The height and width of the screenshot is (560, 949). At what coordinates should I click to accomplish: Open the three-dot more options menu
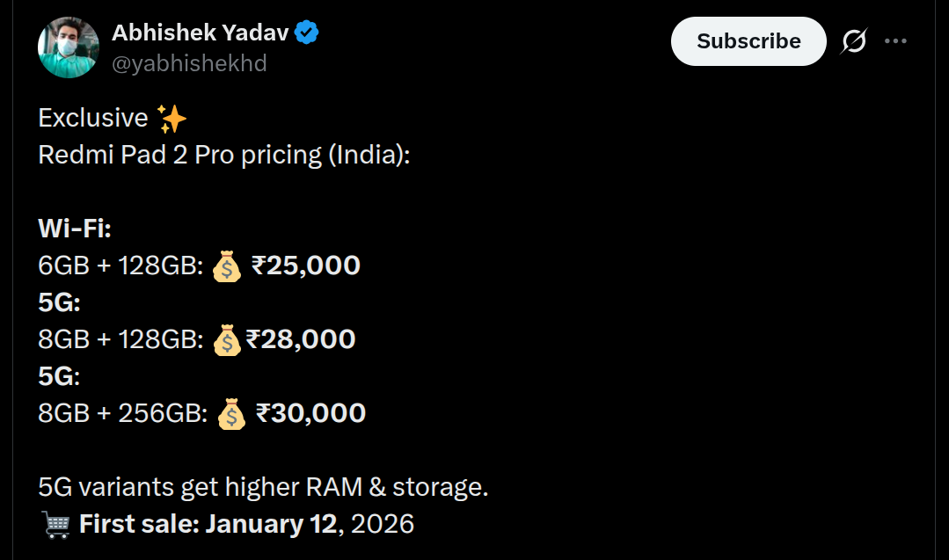pyautogui.click(x=896, y=40)
